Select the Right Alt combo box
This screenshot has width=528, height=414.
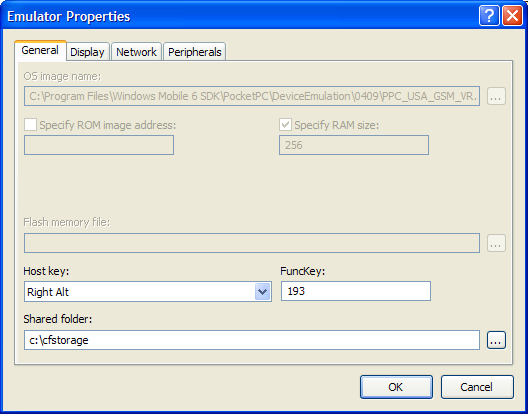pyautogui.click(x=148, y=292)
